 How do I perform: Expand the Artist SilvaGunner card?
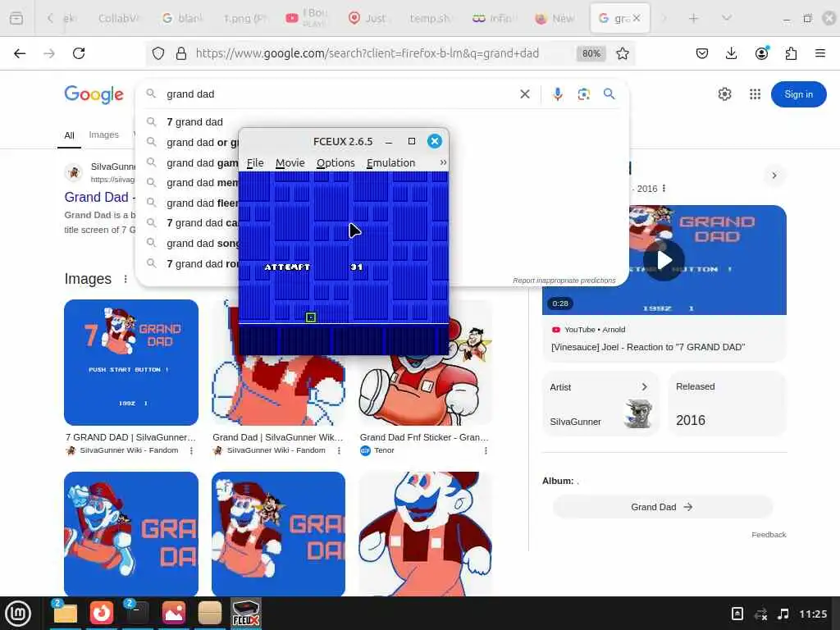click(x=600, y=404)
